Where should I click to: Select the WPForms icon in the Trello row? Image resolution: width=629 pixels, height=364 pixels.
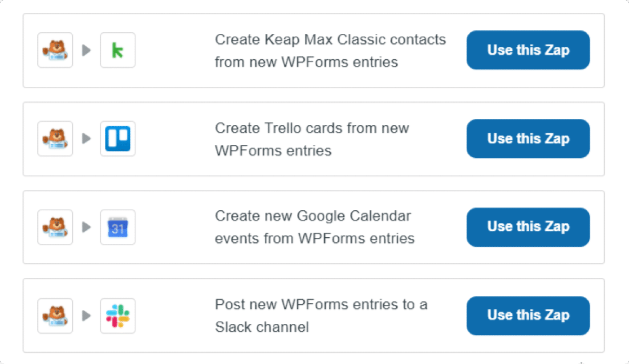55,139
